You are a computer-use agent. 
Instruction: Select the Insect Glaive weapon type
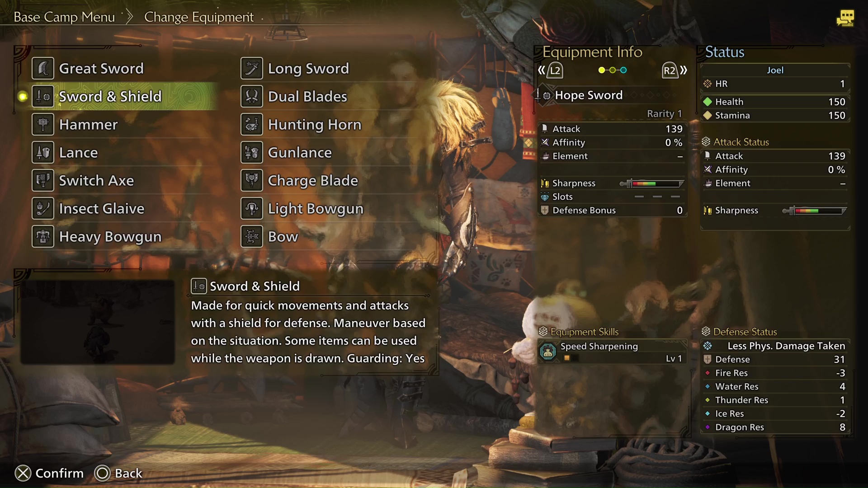101,208
